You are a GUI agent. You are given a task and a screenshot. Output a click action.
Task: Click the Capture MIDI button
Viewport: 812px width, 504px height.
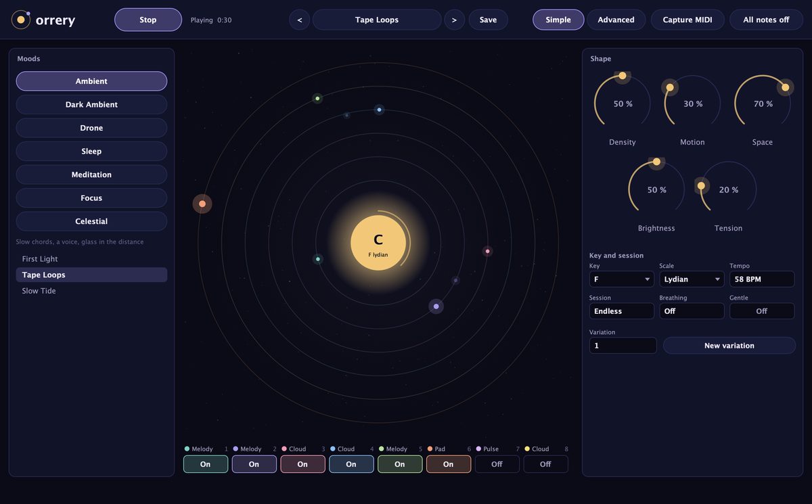687,20
